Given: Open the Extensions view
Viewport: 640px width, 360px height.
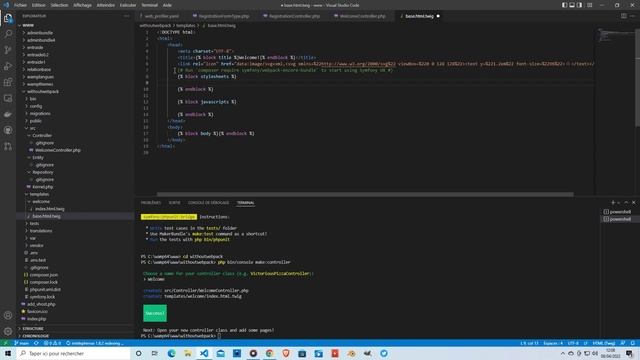Looking at the screenshot, I should (8, 82).
